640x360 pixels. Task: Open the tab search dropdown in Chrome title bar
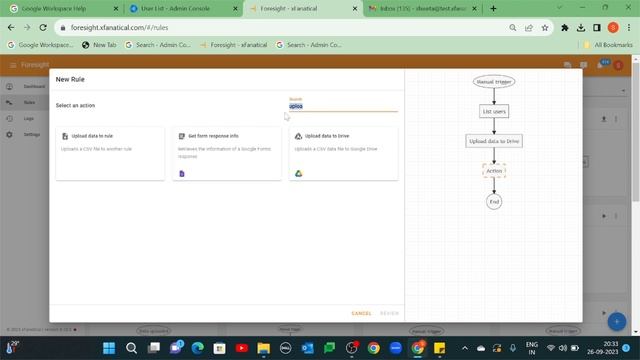pos(559,8)
